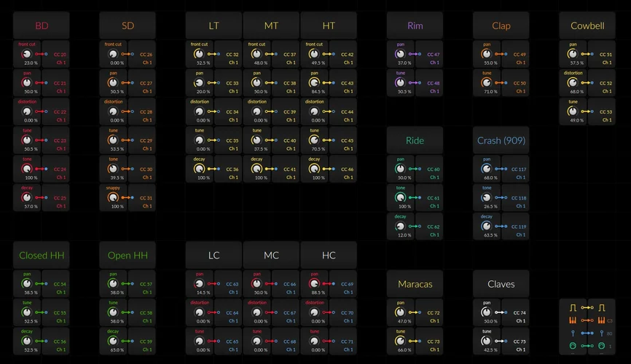This screenshot has width=631, height=364.
Task: Select the Closed HH section header
Action: (42, 256)
